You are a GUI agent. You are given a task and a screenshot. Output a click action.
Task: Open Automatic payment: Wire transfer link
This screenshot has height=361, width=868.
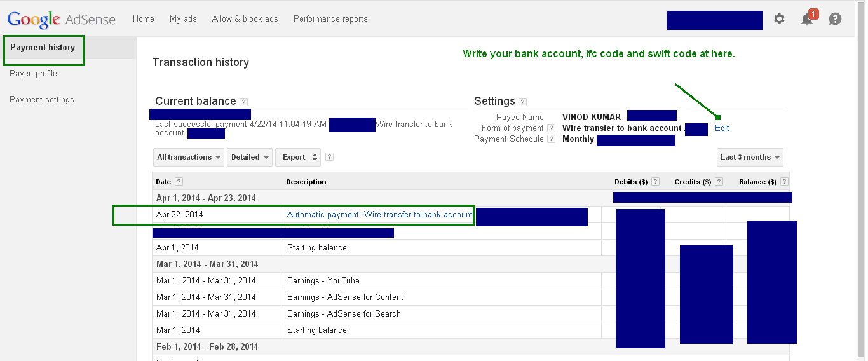(380, 215)
